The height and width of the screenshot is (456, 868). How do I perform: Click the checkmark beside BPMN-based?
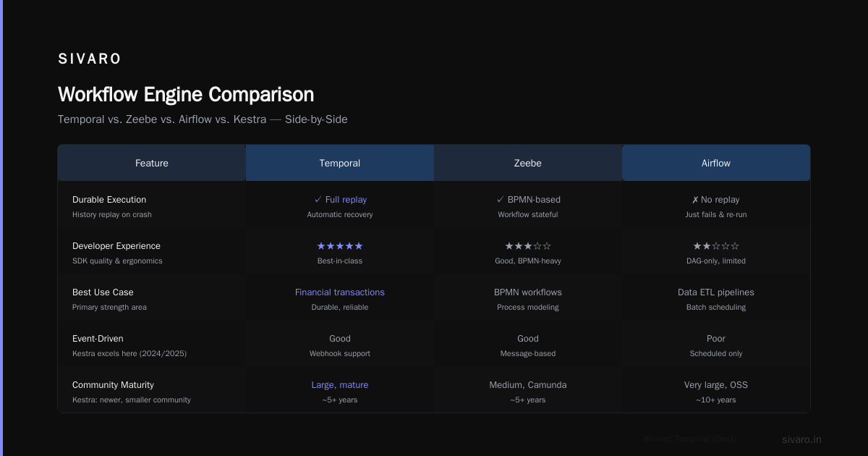(x=500, y=200)
